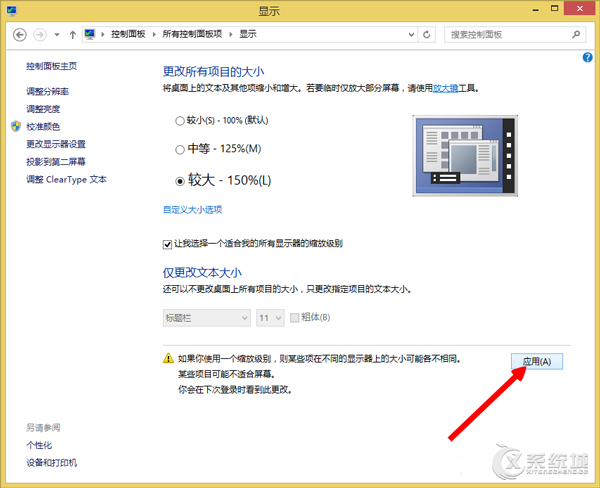
Task: Expand address bar history dropdown
Action: (x=411, y=35)
